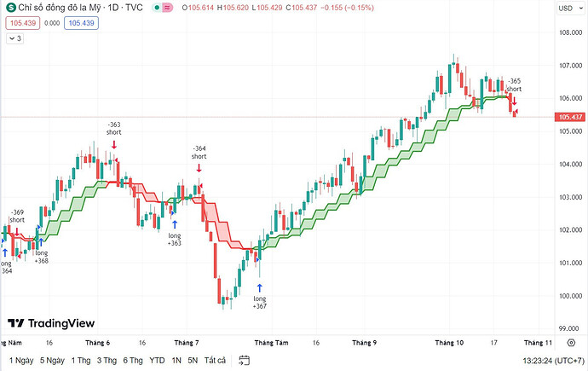Expand the collapsed indicators legend showing 3
The width and height of the screenshot is (588, 371).
click(15, 38)
